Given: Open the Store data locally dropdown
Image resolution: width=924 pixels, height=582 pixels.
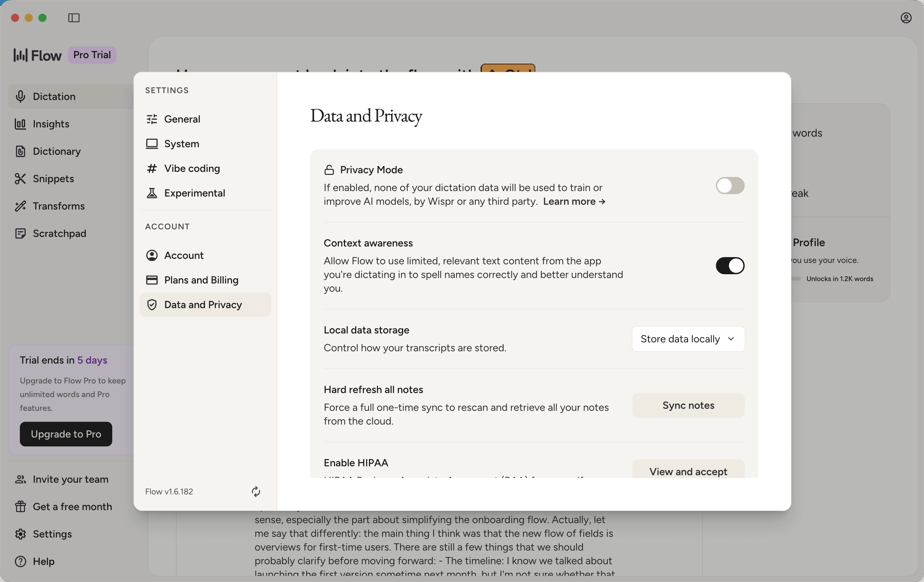Looking at the screenshot, I should (688, 339).
